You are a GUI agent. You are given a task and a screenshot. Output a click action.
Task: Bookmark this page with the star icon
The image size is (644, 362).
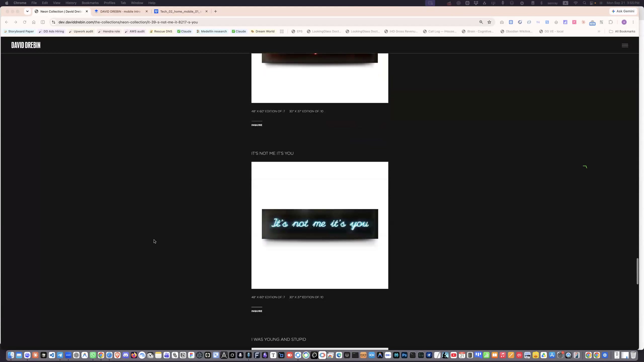(489, 22)
